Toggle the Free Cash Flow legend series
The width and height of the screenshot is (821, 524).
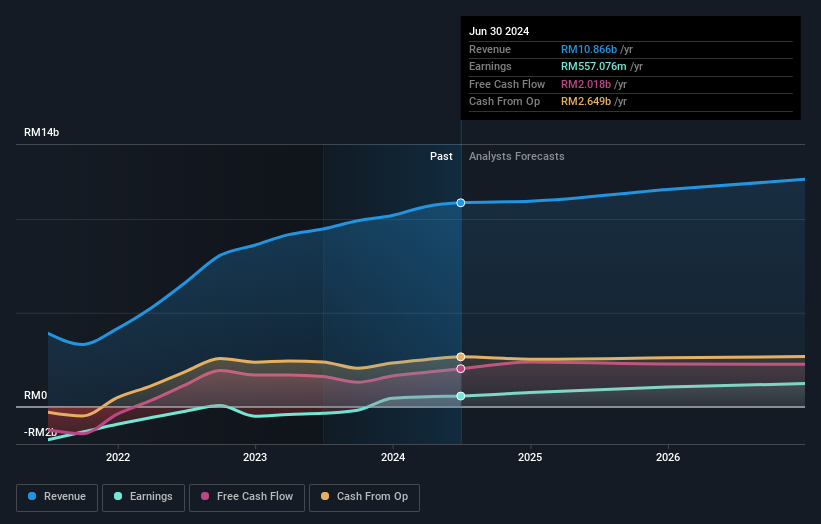pyautogui.click(x=247, y=497)
